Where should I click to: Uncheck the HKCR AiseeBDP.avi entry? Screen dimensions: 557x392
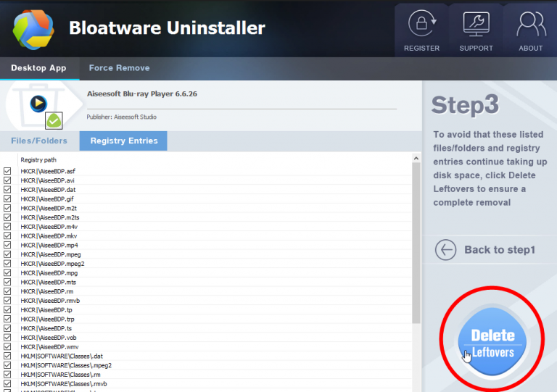[7, 180]
